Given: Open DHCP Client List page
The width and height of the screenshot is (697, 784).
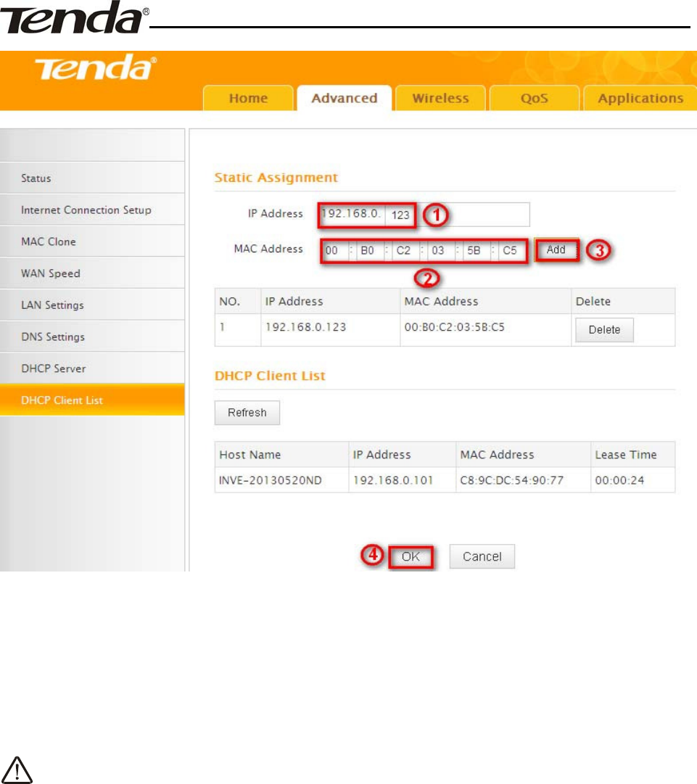Looking at the screenshot, I should coord(92,400).
